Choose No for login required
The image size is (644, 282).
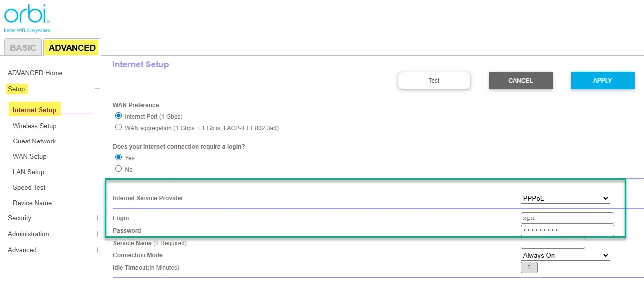point(118,169)
